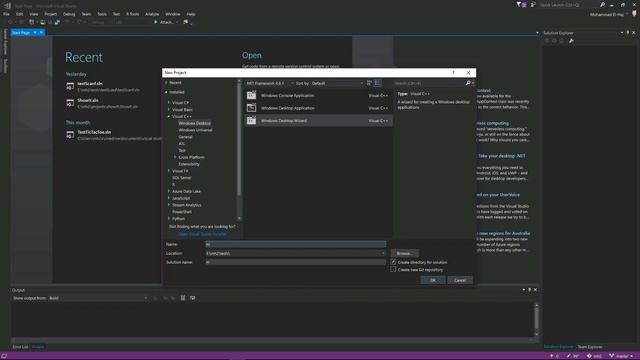
Task: Select the Python tree item
Action: click(x=178, y=219)
